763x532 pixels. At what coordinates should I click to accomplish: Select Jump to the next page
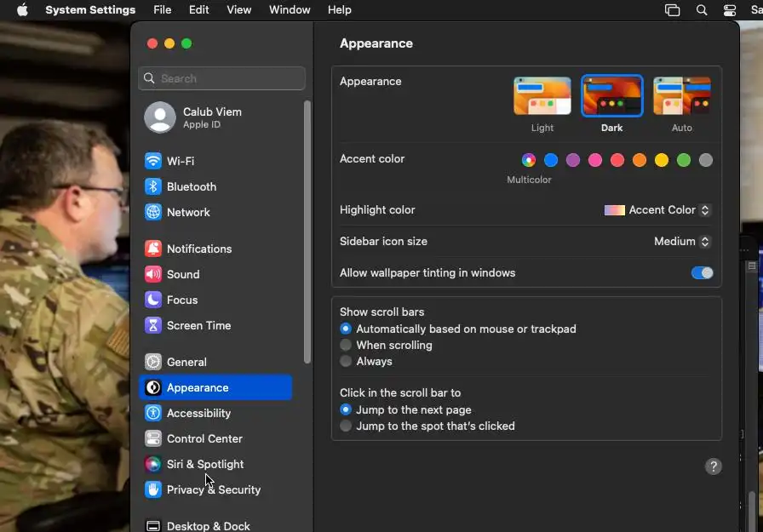pos(346,409)
